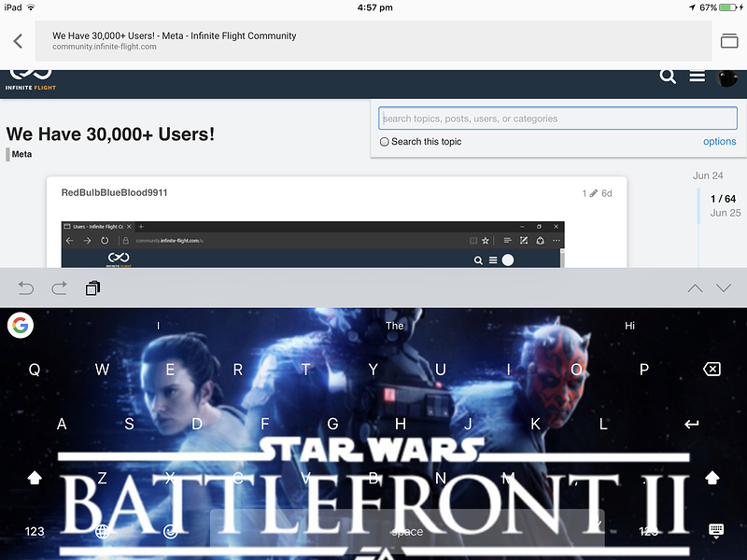Open the Infinite Flight logo home link
The height and width of the screenshot is (560, 747).
tap(31, 79)
